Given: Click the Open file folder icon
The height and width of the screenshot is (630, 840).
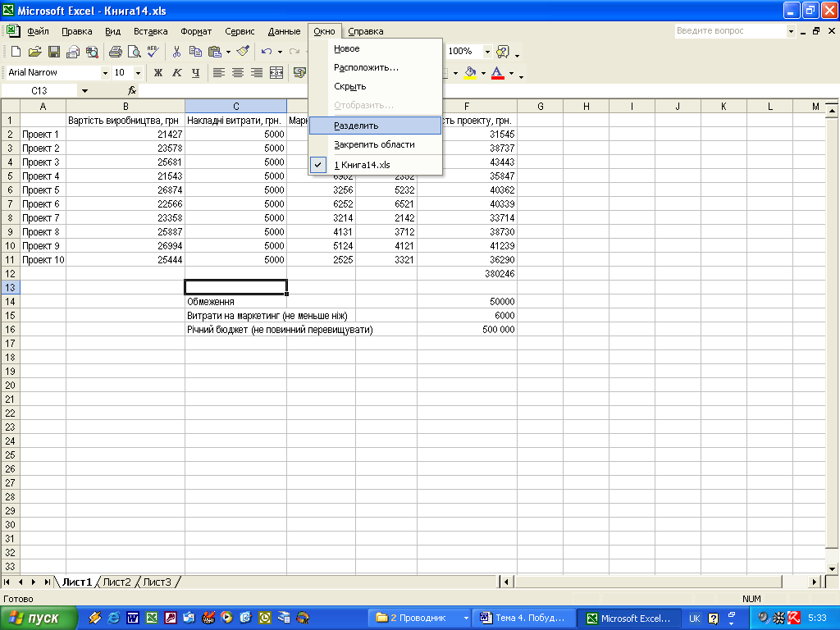Looking at the screenshot, I should point(34,52).
